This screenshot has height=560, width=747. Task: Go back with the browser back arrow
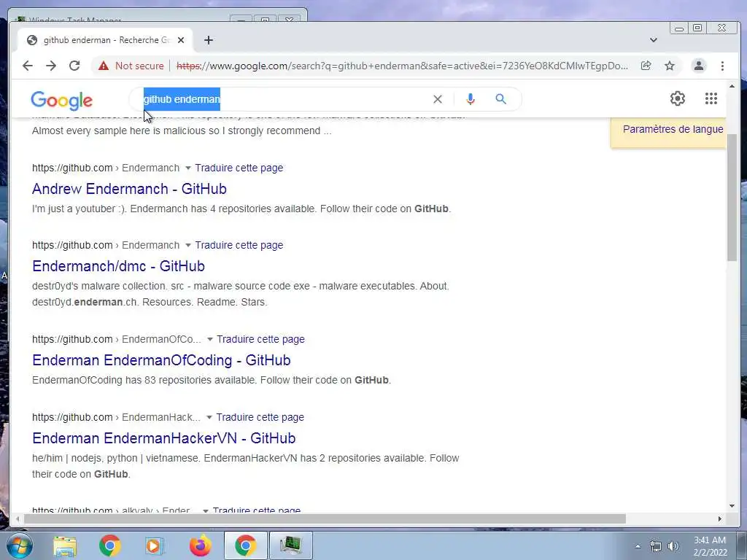28,66
